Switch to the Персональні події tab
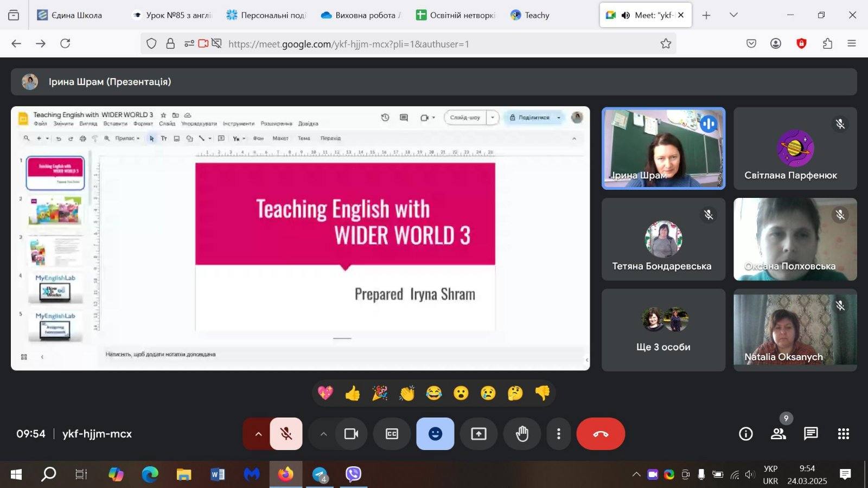The height and width of the screenshot is (488, 868). tap(267, 15)
